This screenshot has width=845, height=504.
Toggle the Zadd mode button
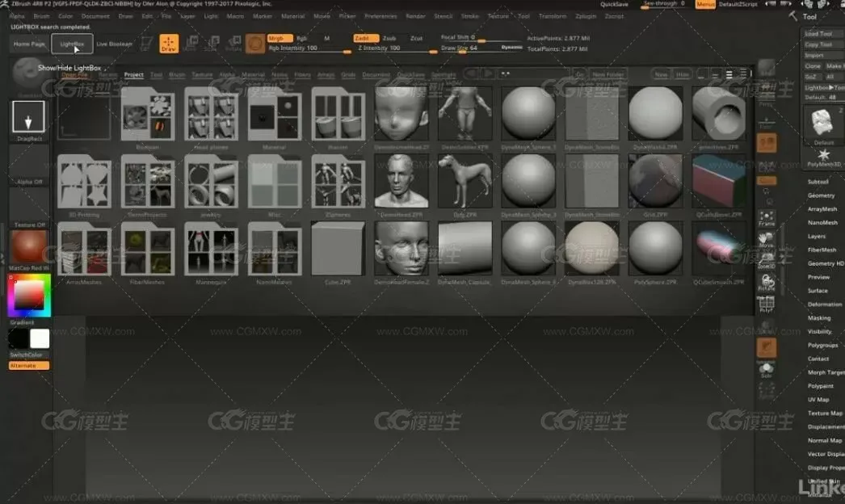(x=366, y=38)
